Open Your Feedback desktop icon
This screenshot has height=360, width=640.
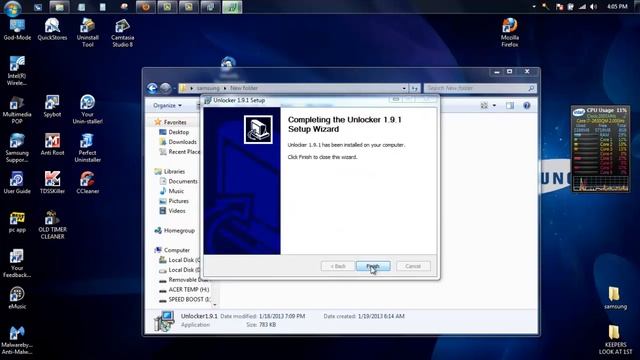pos(17,264)
